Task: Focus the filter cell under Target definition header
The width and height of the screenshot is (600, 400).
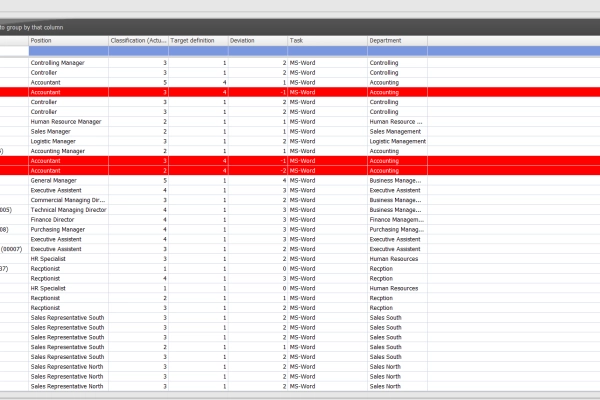Action: point(198,51)
